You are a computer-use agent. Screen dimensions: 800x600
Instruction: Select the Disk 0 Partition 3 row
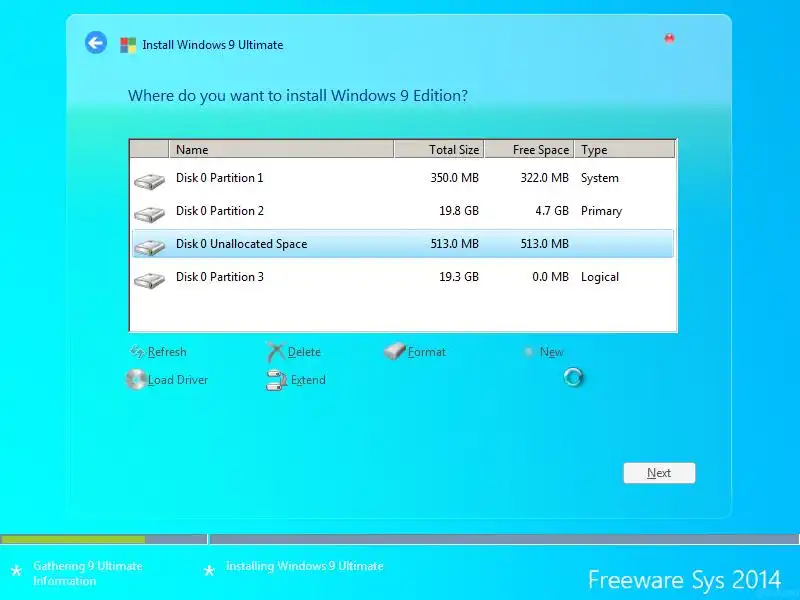point(403,277)
